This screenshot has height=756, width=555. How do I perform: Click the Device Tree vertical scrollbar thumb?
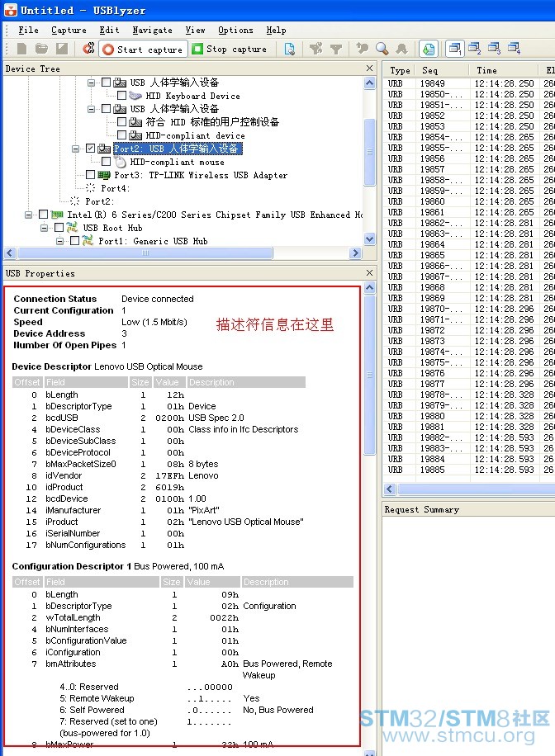(x=370, y=152)
